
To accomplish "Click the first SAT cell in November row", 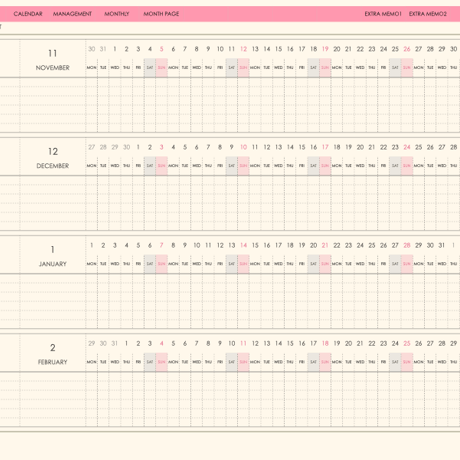I will (x=150, y=68).
